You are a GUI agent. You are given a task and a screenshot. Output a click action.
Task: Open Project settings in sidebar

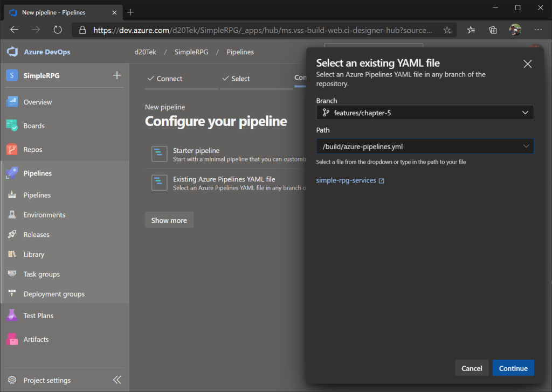pyautogui.click(x=47, y=380)
